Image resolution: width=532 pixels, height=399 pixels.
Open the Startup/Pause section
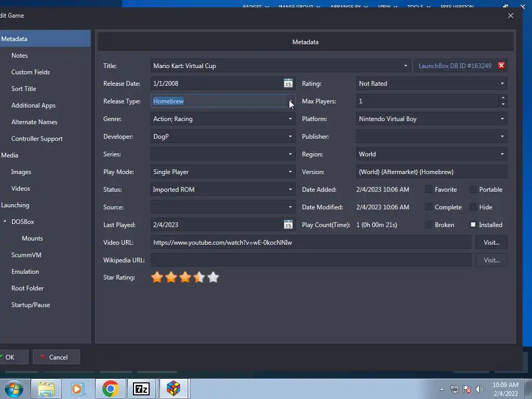tap(31, 304)
